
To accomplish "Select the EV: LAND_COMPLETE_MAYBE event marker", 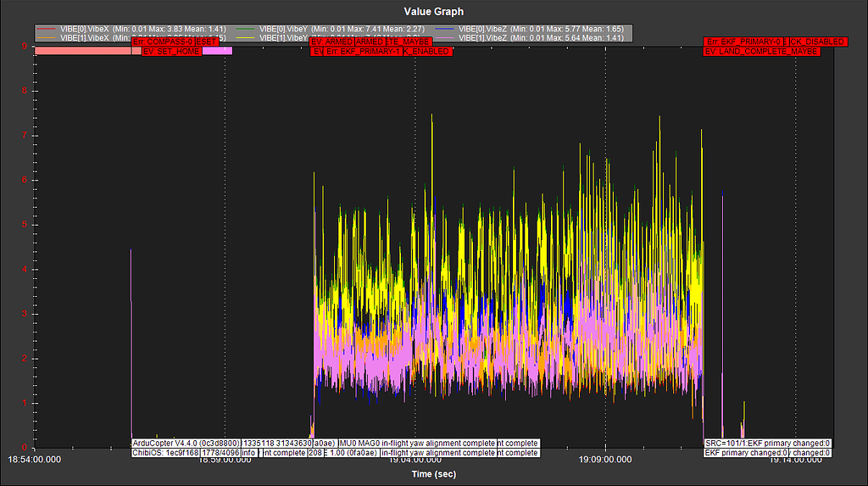I will coord(762,52).
